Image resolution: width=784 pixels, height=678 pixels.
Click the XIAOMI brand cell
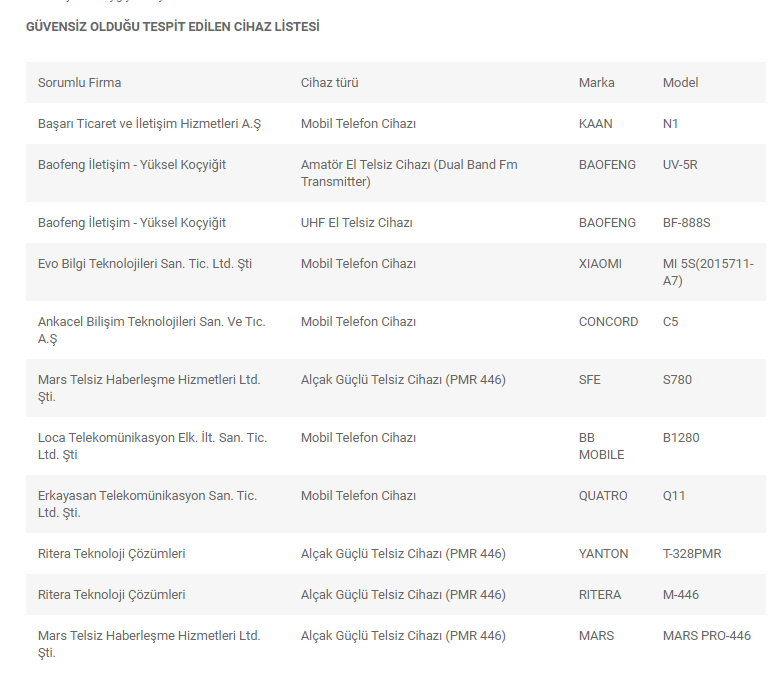pyautogui.click(x=600, y=263)
